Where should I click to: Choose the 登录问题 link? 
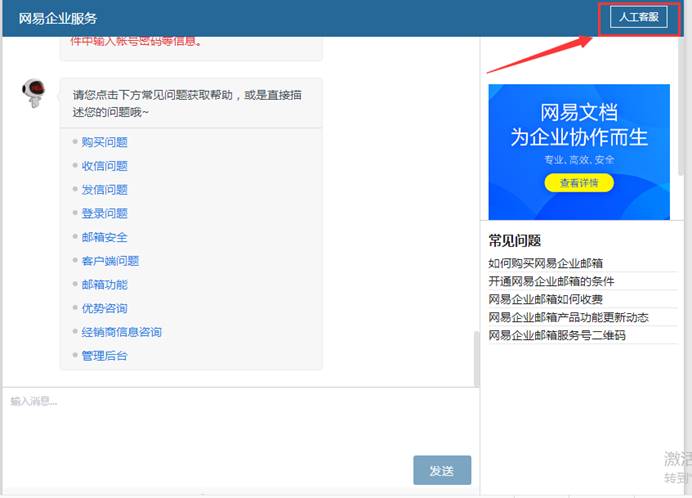pos(105,214)
